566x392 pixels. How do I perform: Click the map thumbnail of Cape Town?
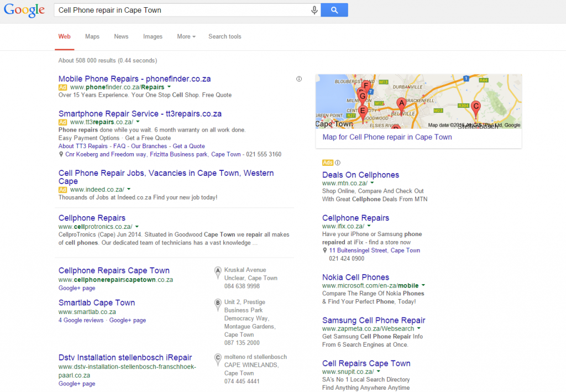click(418, 101)
